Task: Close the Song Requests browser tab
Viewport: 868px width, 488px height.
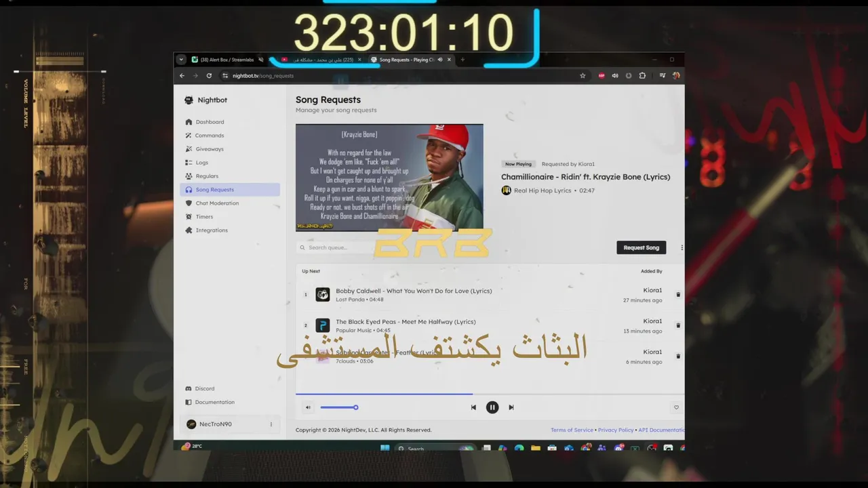Action: tap(449, 60)
